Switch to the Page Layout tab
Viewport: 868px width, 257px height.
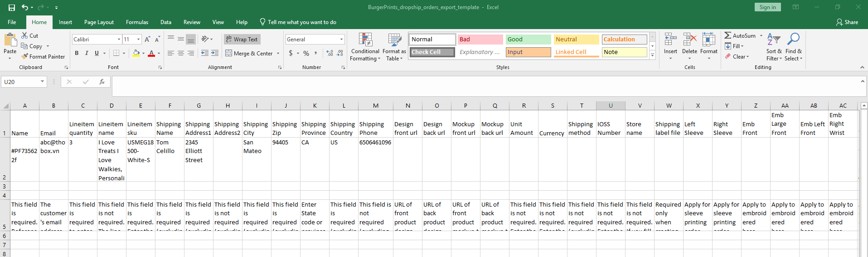pyautogui.click(x=99, y=22)
